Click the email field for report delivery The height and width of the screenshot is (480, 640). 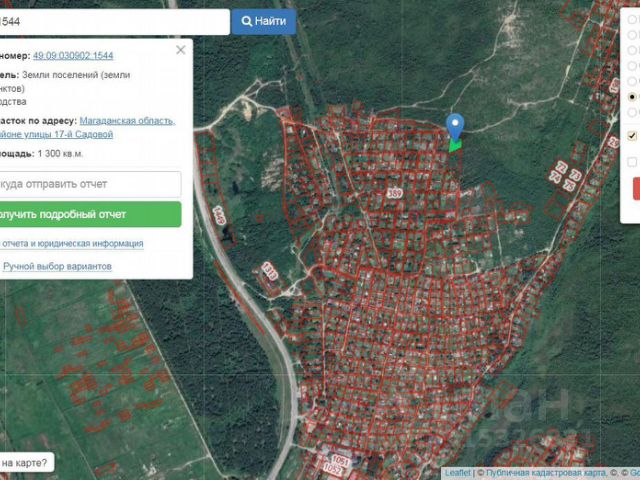pos(90,184)
